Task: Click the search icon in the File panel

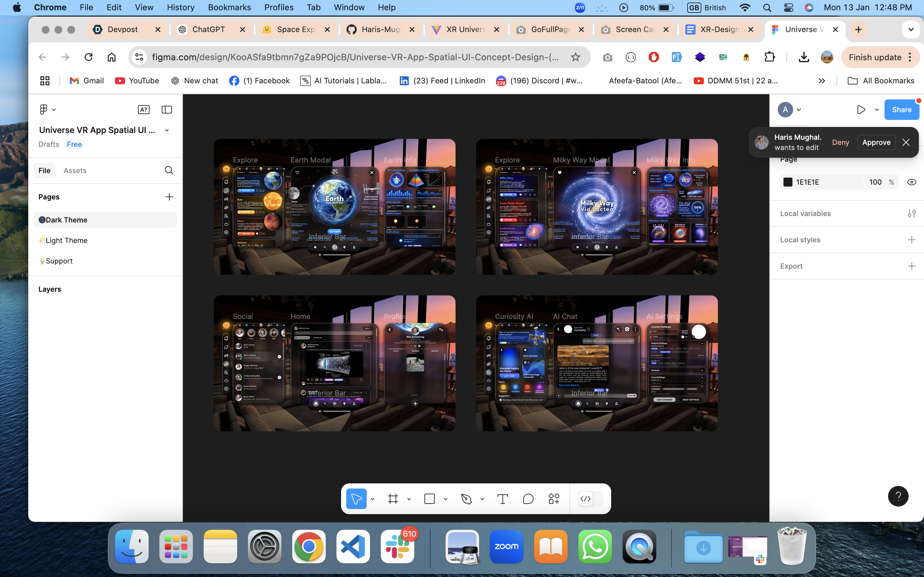Action: coord(169,170)
